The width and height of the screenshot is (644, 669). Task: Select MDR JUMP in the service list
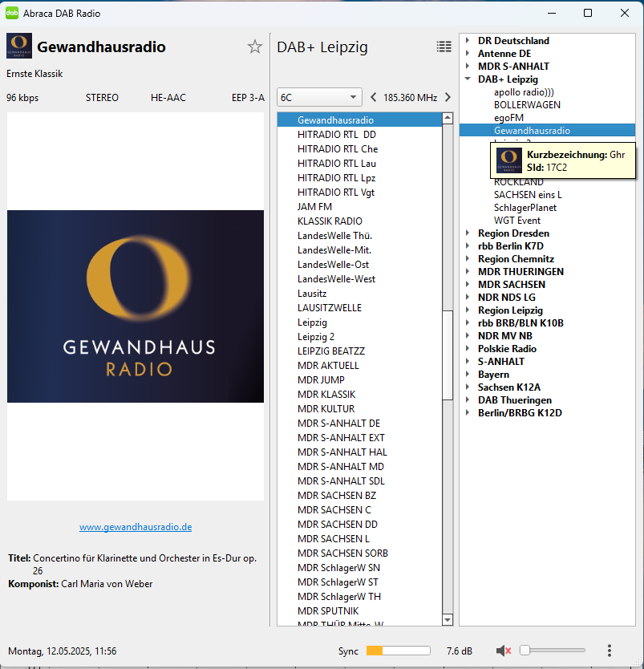click(321, 380)
